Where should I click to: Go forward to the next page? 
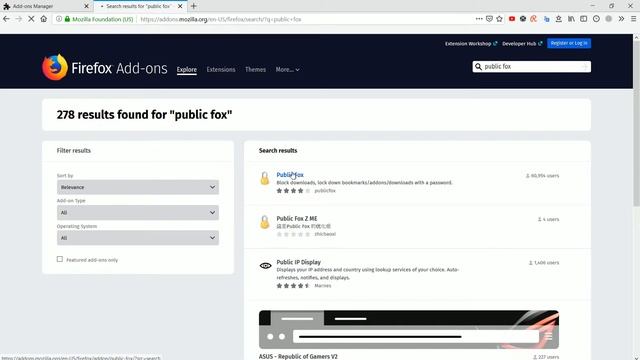[x=19, y=19]
